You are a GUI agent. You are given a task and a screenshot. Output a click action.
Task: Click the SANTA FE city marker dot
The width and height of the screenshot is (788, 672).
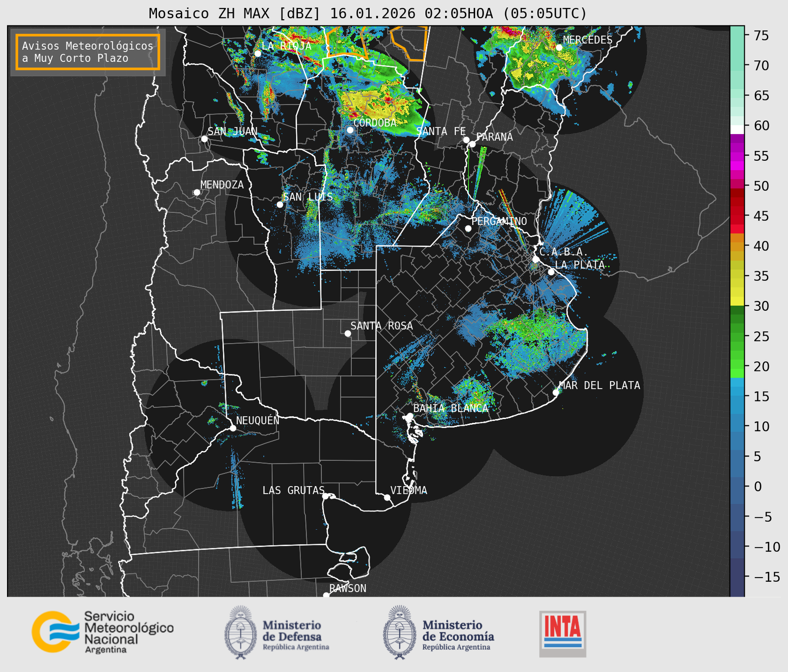click(466, 140)
